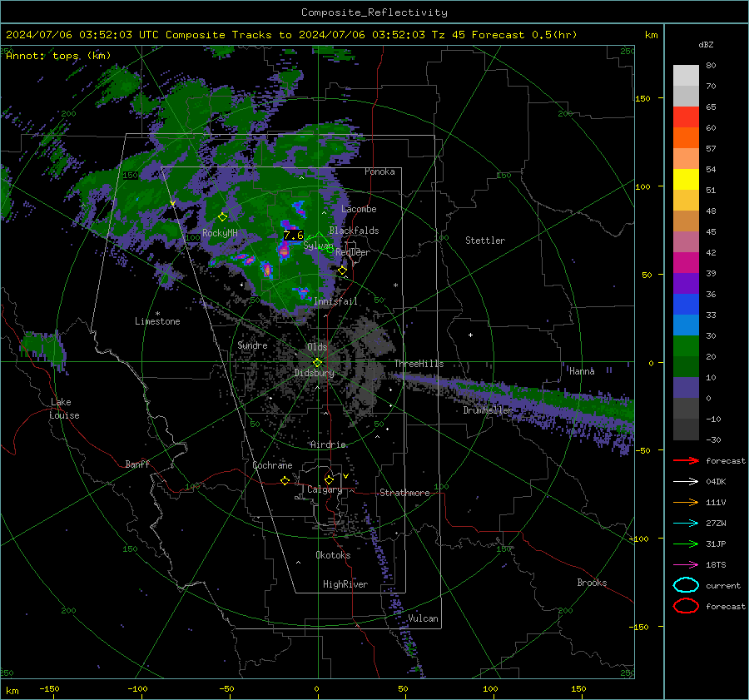Image resolution: width=749 pixels, height=700 pixels.
Task: Select the slate 0-10 dBZ swatch
Action: pyautogui.click(x=686, y=388)
